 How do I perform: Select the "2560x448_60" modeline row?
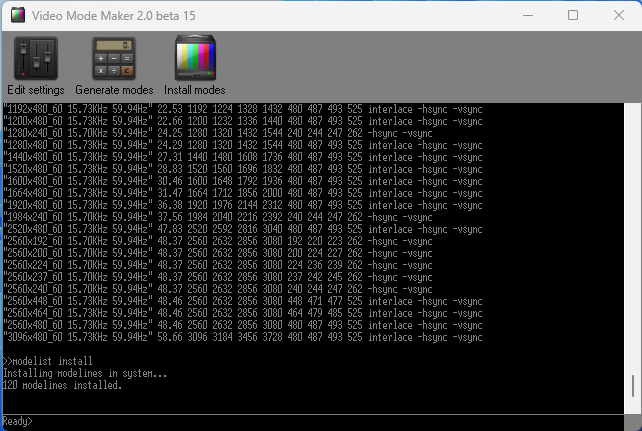243,301
